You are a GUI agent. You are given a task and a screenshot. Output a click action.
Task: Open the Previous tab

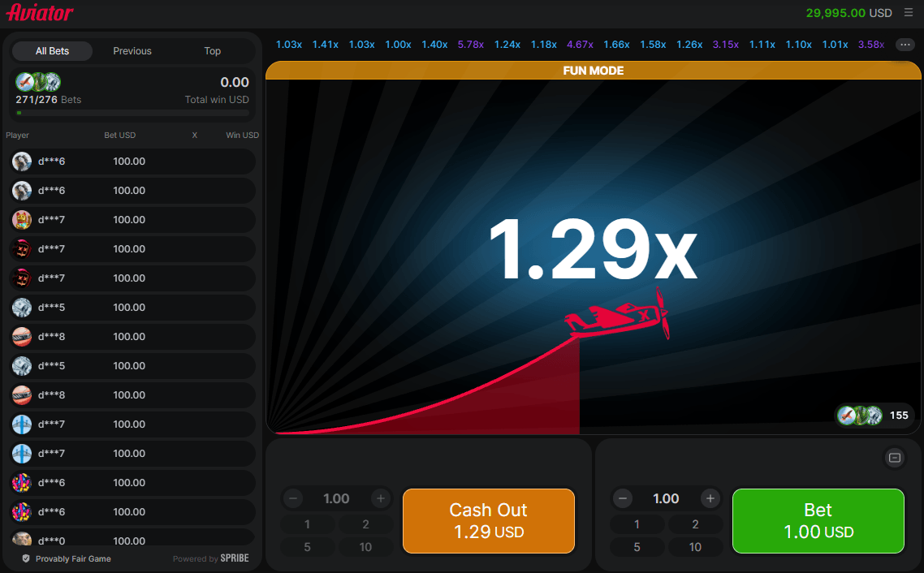pyautogui.click(x=132, y=51)
